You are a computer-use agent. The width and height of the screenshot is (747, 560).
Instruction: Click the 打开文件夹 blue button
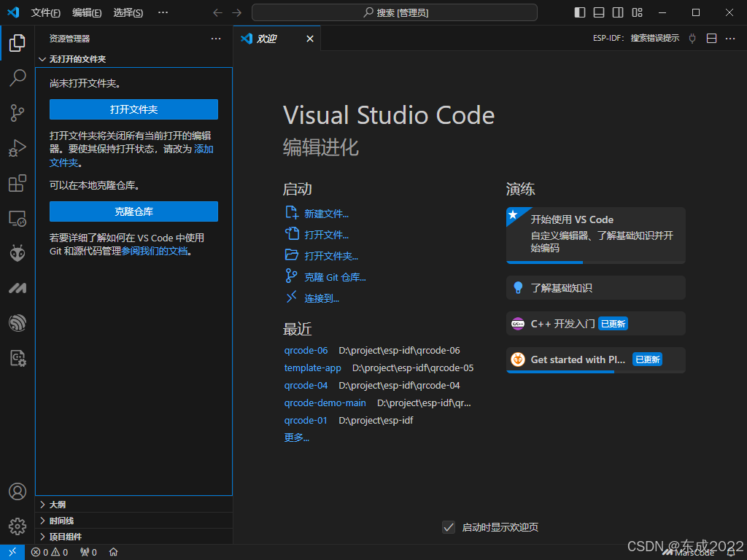[134, 109]
